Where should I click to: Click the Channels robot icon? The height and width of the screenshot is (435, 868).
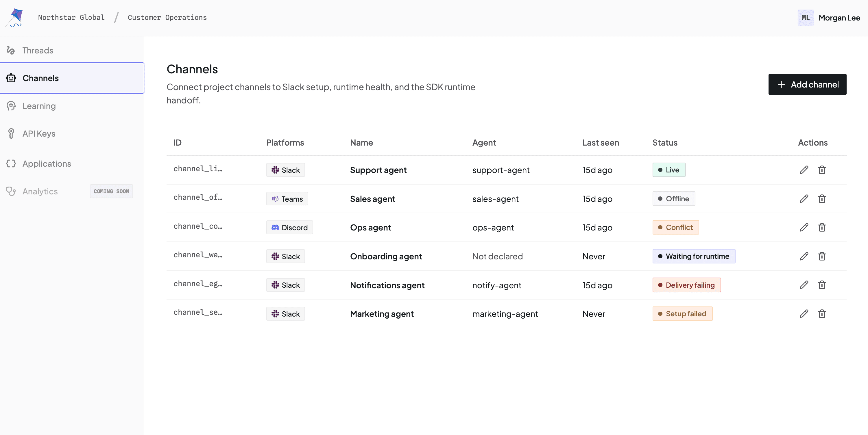(x=11, y=78)
